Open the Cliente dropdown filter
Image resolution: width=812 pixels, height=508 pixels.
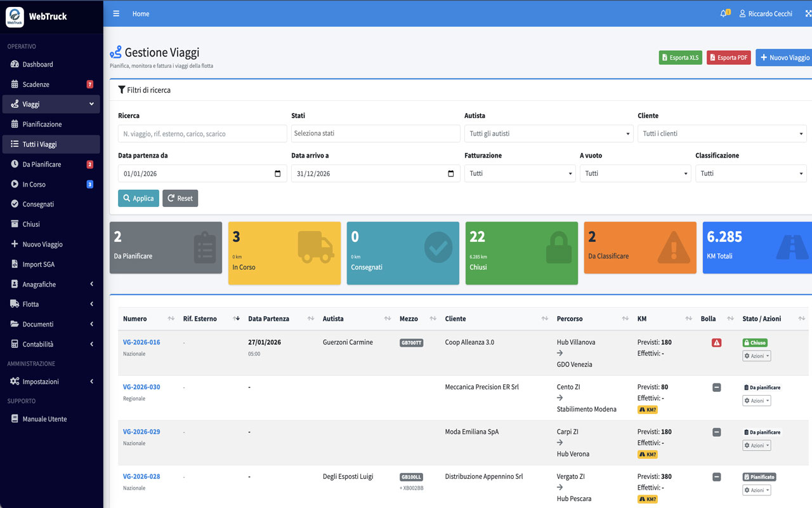tap(721, 134)
